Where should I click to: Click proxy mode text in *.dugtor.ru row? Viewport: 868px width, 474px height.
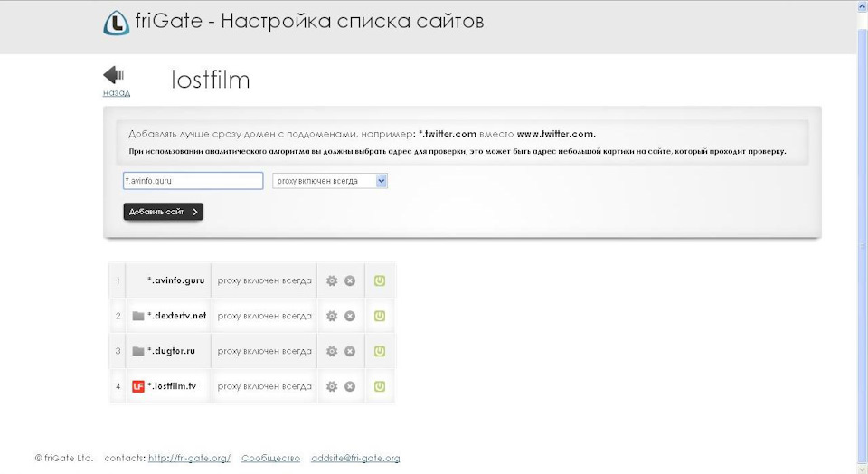tap(265, 352)
